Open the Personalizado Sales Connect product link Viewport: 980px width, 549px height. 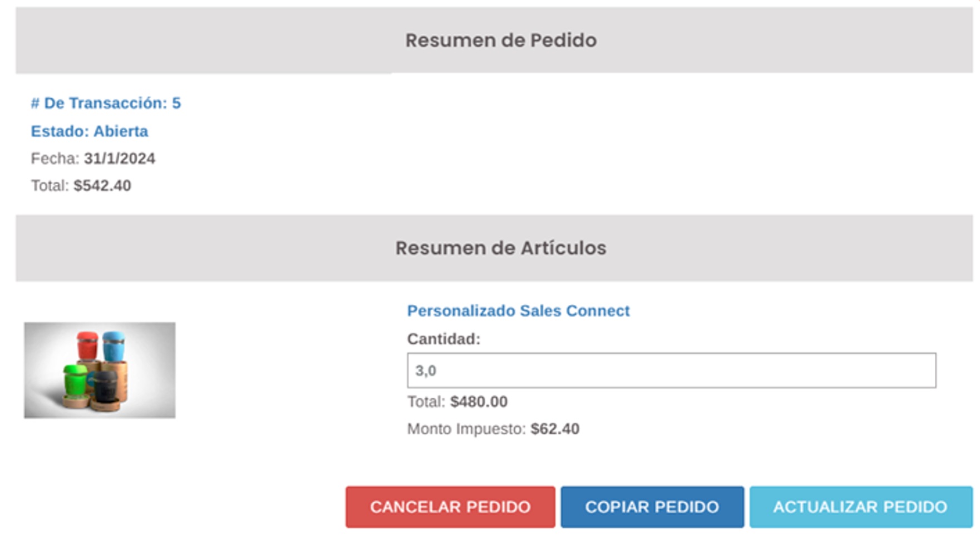(x=518, y=311)
